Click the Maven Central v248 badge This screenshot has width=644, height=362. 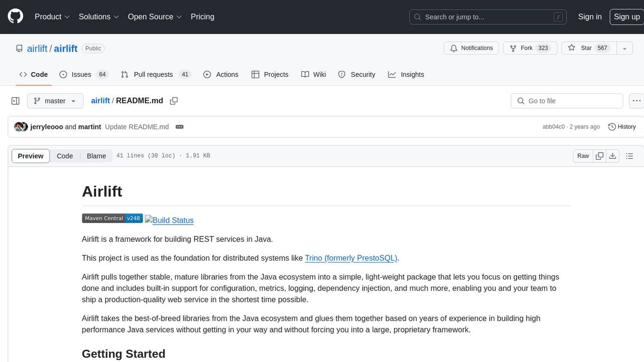(x=112, y=218)
